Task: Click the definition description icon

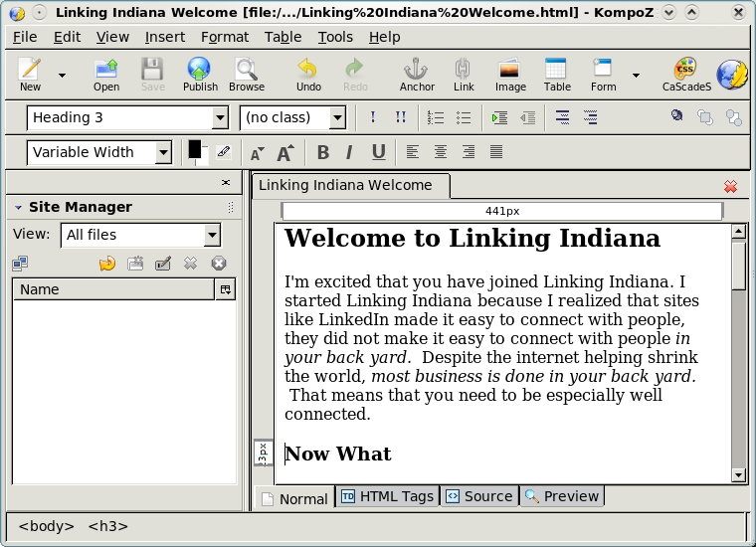Action: pos(591,117)
